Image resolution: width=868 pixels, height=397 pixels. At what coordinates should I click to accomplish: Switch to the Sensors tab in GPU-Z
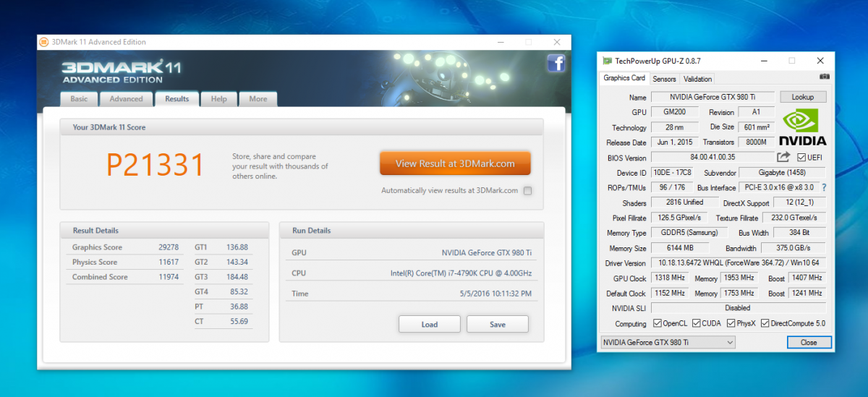(x=664, y=79)
